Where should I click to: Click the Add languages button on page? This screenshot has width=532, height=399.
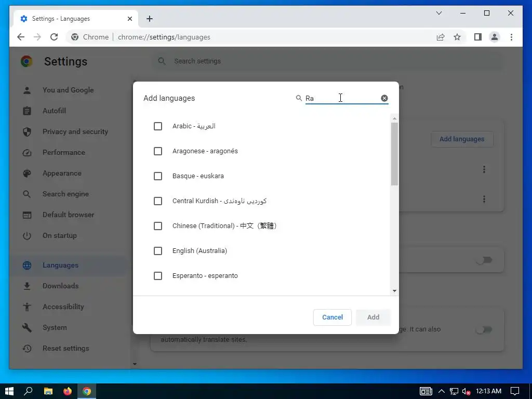point(462,139)
